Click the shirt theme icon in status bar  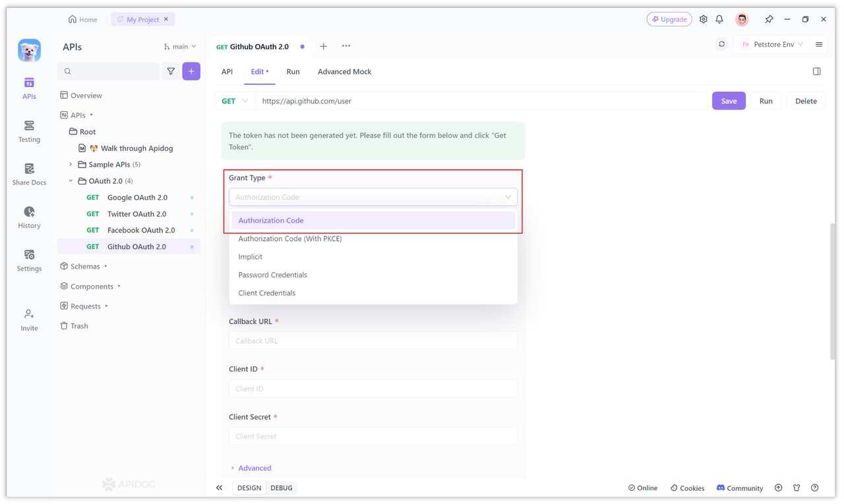[x=797, y=488]
